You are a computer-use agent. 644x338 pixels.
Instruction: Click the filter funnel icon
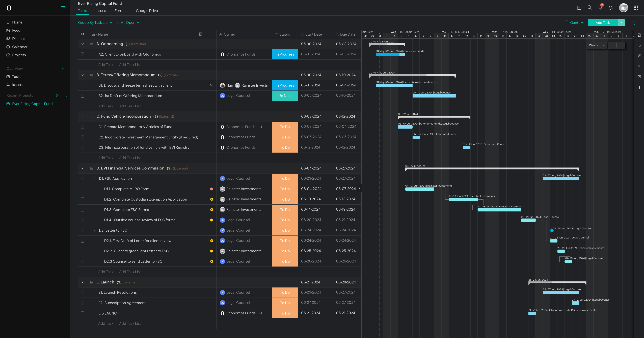tap(634, 22)
